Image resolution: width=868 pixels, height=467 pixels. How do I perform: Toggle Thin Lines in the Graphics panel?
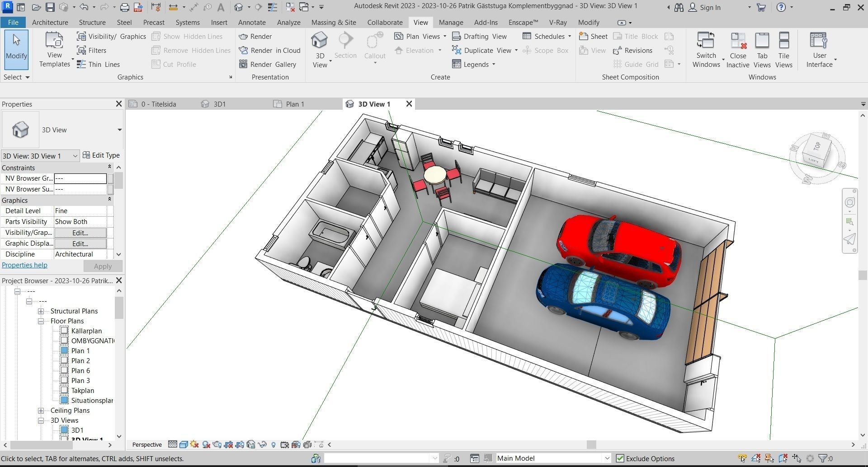[x=98, y=65]
